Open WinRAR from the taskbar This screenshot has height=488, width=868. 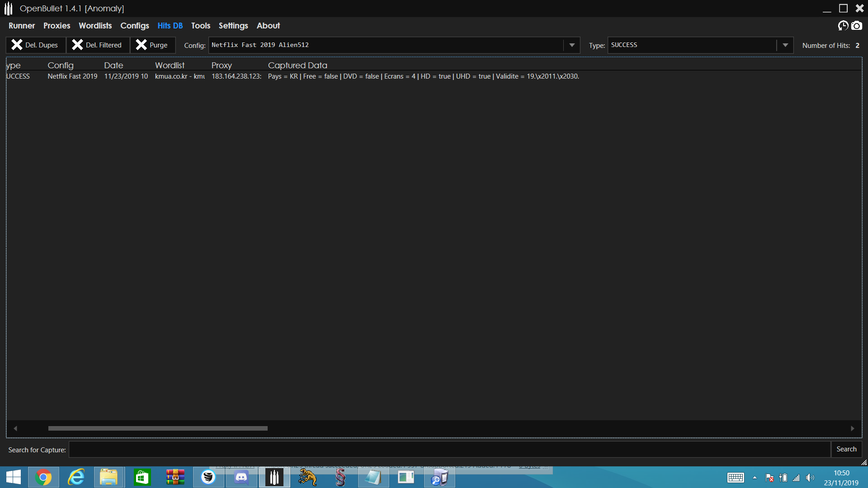click(175, 477)
